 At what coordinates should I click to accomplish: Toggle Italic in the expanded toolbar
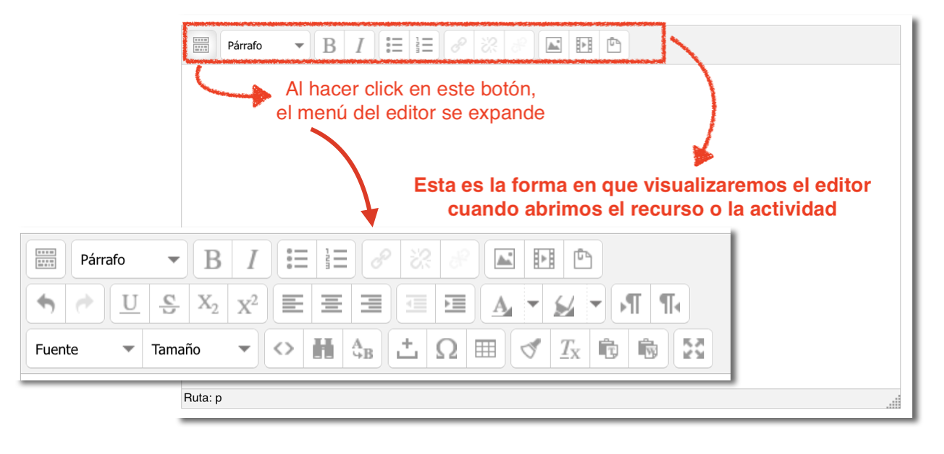coord(252,260)
